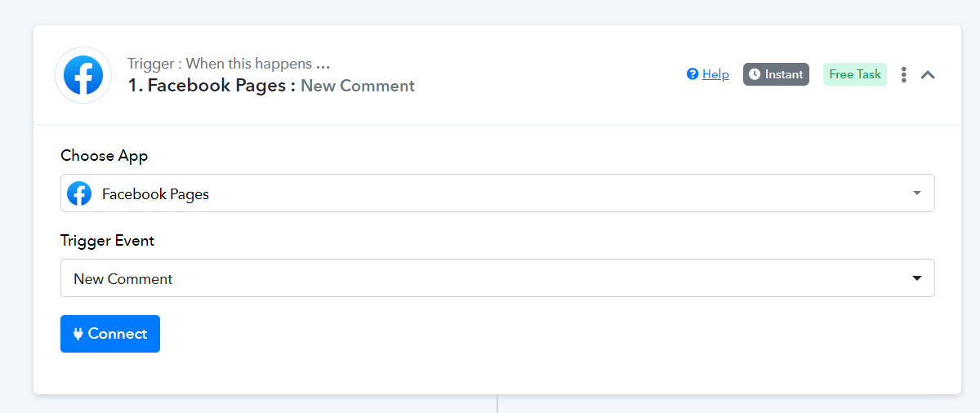
Task: Click the Choose App label
Action: pyautogui.click(x=105, y=156)
